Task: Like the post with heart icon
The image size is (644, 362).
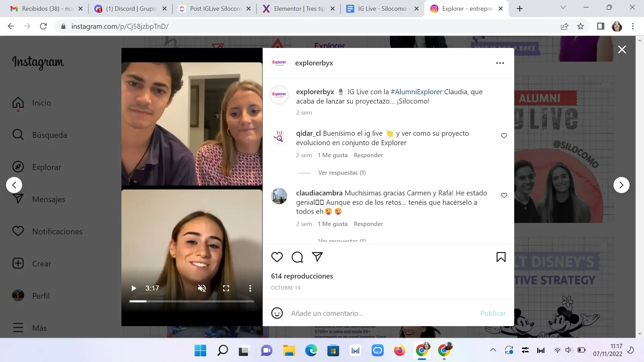Action: 277,257
